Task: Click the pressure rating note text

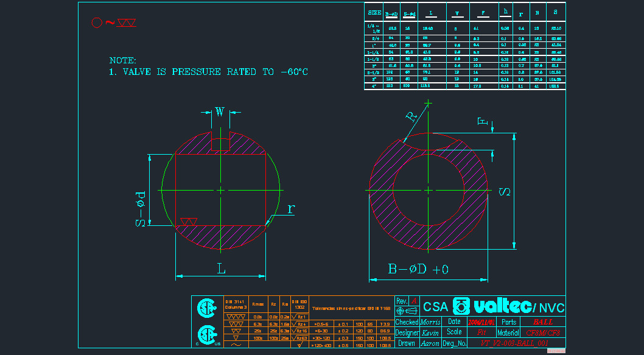Action: (x=208, y=72)
